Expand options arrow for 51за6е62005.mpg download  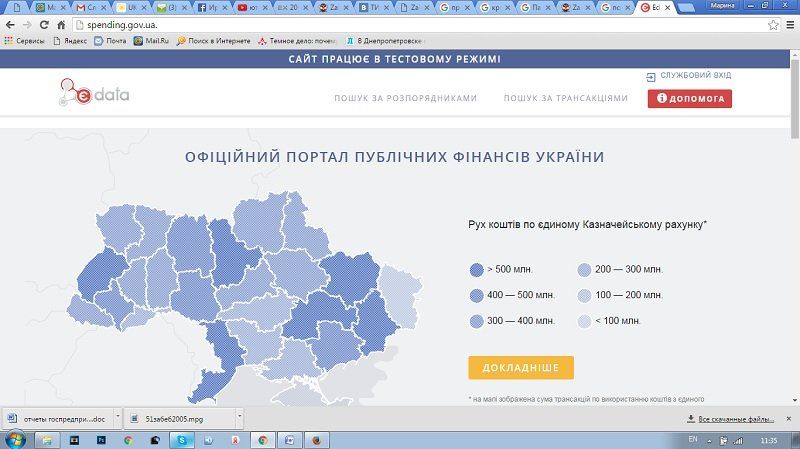239,418
